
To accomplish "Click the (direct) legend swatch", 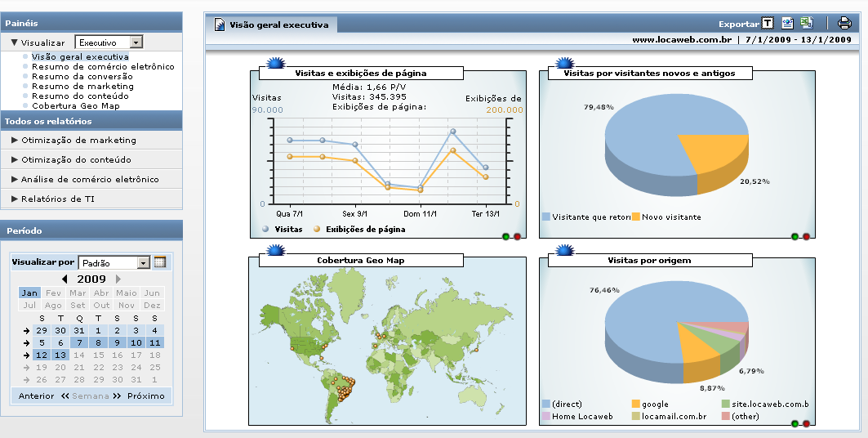I will 546,404.
